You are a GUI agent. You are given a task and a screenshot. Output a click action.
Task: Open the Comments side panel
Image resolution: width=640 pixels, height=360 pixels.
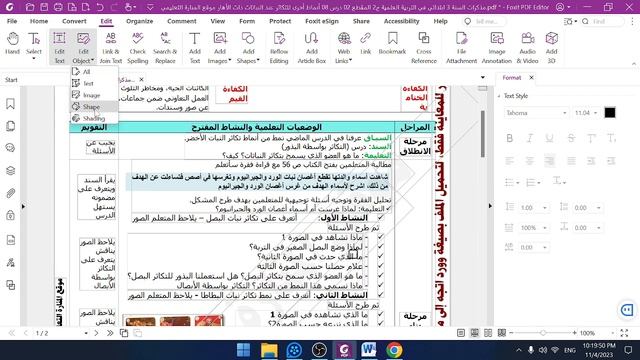click(x=11, y=148)
